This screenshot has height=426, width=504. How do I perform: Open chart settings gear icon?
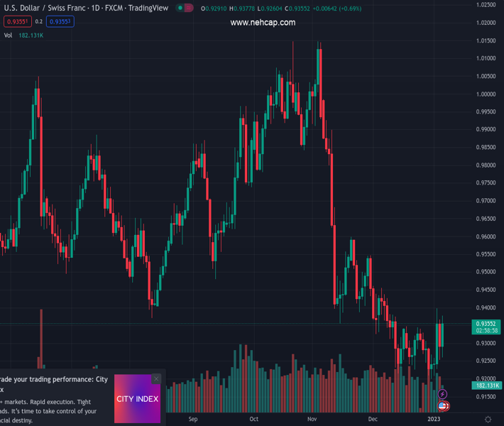click(x=488, y=420)
